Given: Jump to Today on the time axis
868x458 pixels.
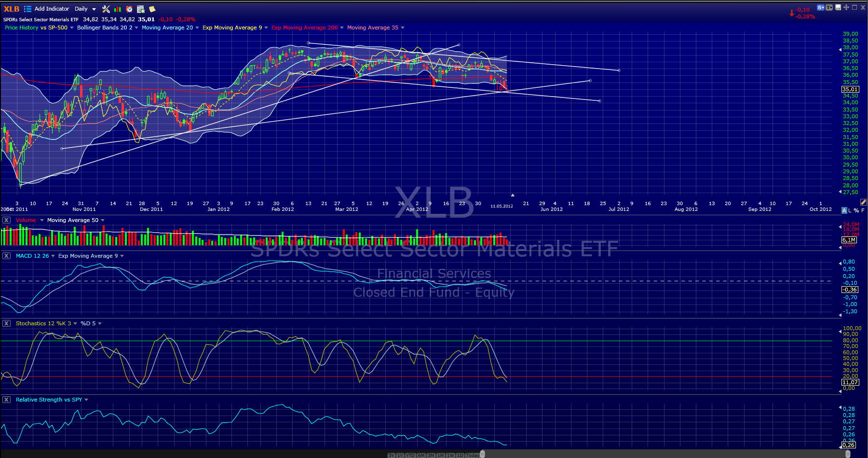Looking at the screenshot, I should point(473,455).
